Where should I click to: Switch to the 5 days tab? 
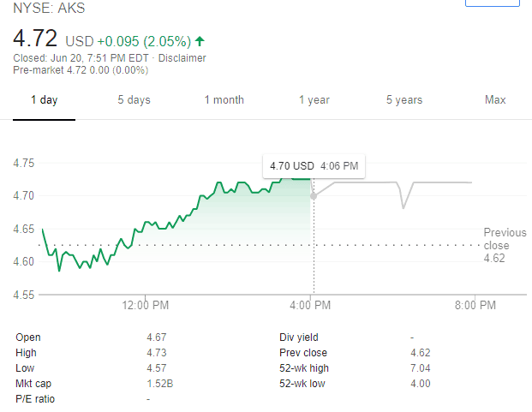[134, 100]
